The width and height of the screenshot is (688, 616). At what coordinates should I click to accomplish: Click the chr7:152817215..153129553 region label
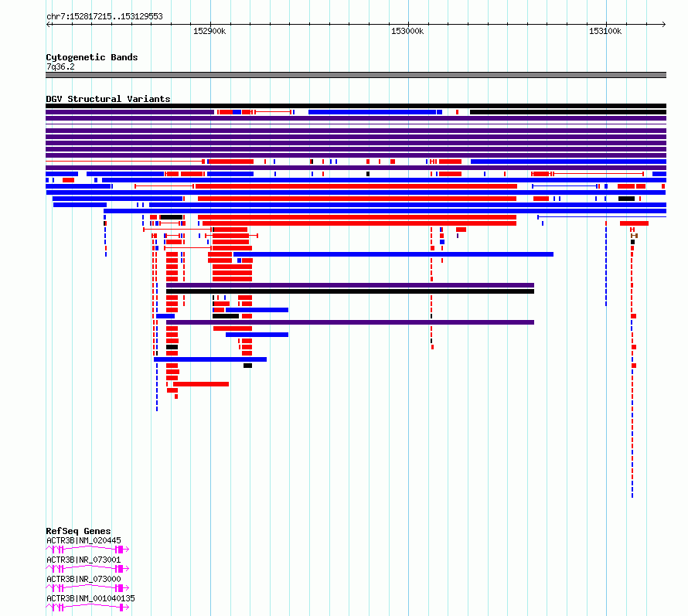point(104,17)
